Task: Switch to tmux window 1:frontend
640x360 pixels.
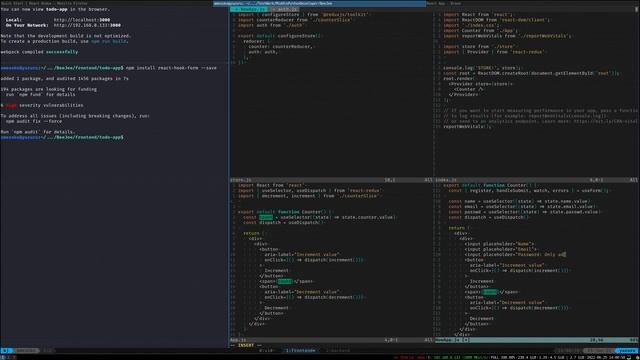Action: pyautogui.click(x=300, y=351)
